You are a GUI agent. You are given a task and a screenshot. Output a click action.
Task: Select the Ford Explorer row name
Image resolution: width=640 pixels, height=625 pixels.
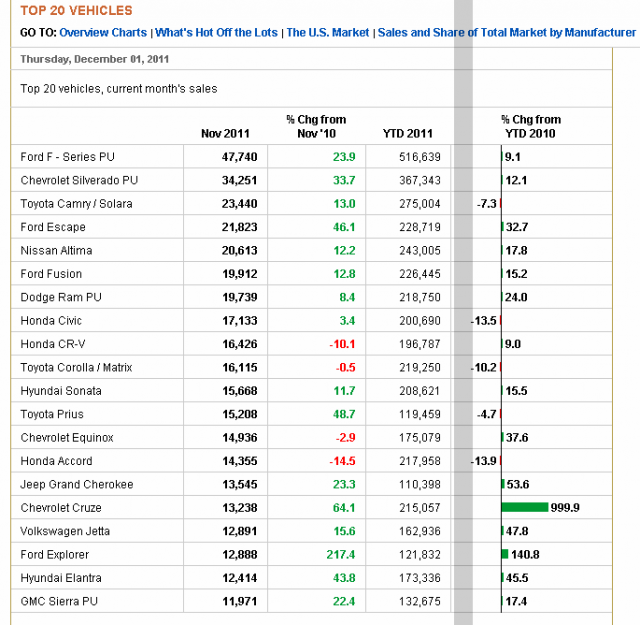tap(55, 555)
